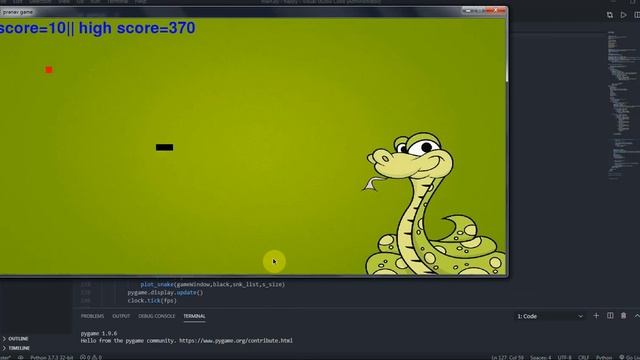Click the Run Python File play icon
The width and height of the screenshot is (640, 360).
click(623, 15)
